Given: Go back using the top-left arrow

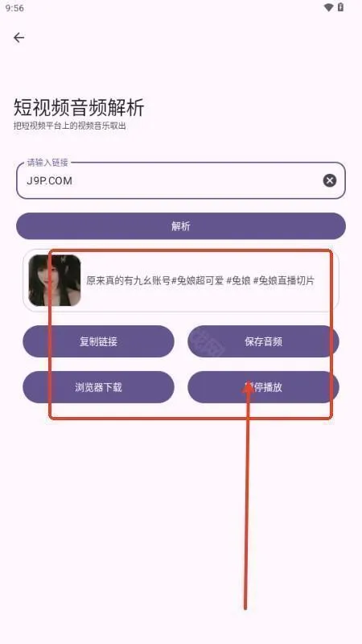Looking at the screenshot, I should coord(19,38).
